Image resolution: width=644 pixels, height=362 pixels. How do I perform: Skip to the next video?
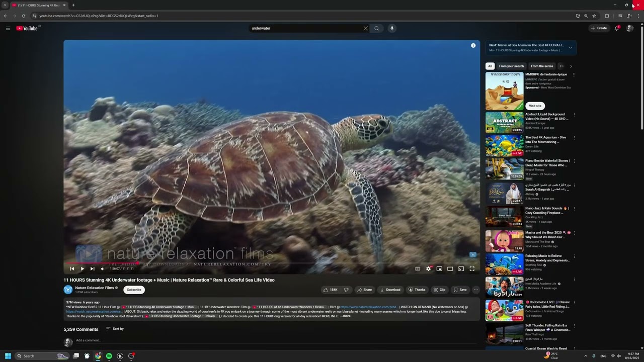tap(92, 268)
